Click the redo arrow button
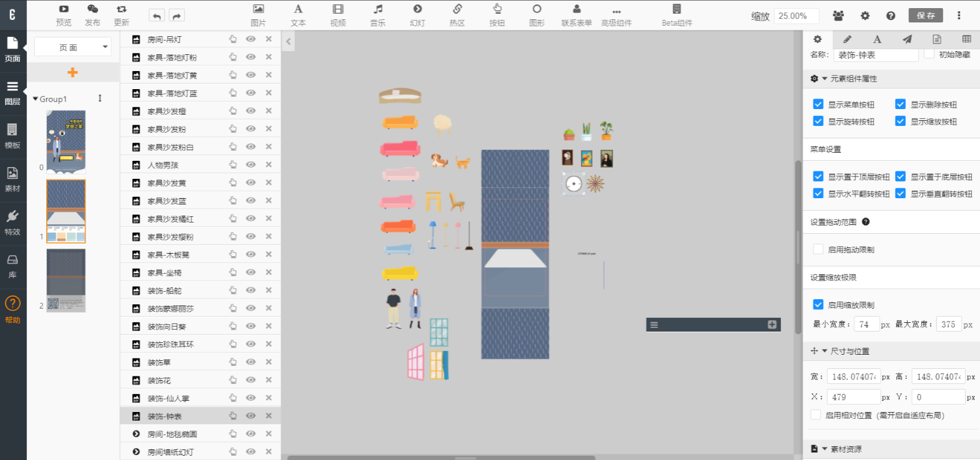 point(177,16)
